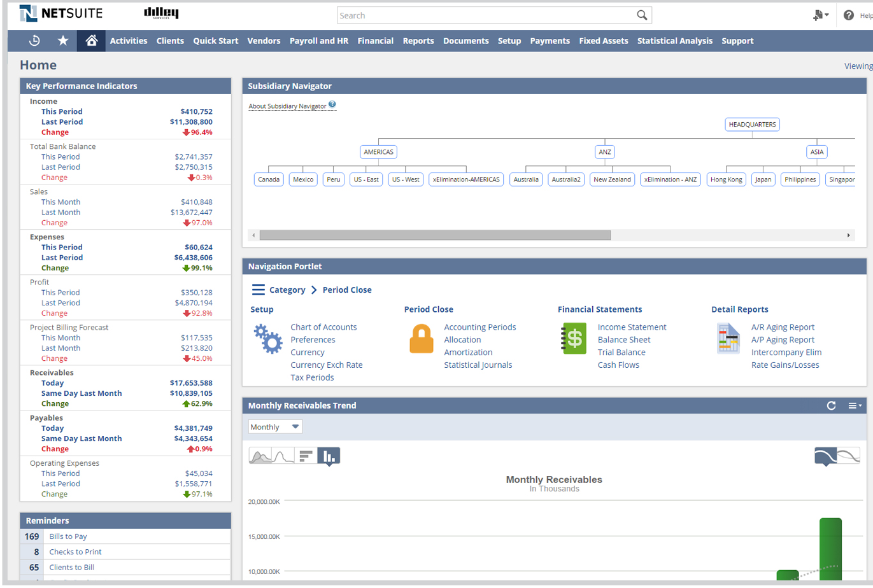
Task: Open Chart of Accounts link
Action: pos(323,327)
